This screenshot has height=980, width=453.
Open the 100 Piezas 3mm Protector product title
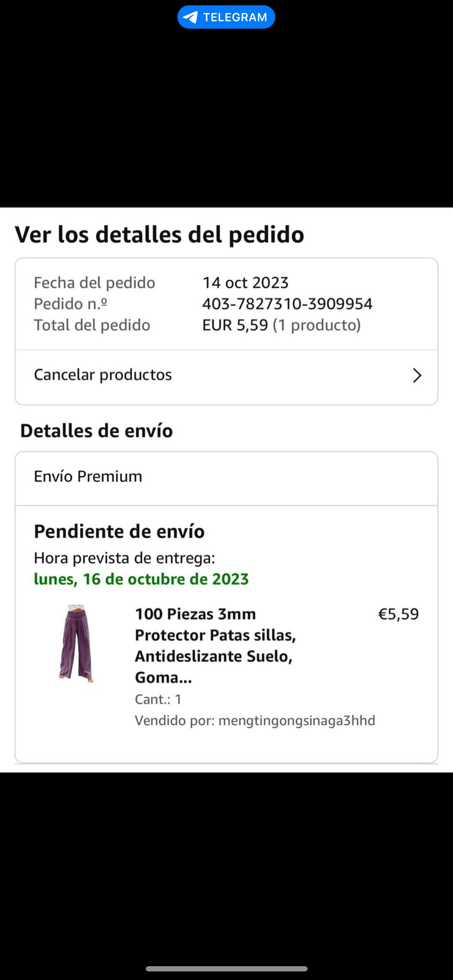pos(215,645)
